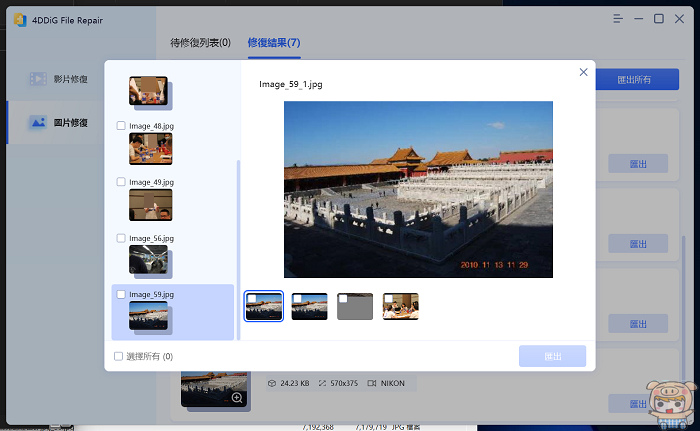Click the camera icon next to NIKON
This screenshot has width=700, height=431.
click(x=371, y=382)
